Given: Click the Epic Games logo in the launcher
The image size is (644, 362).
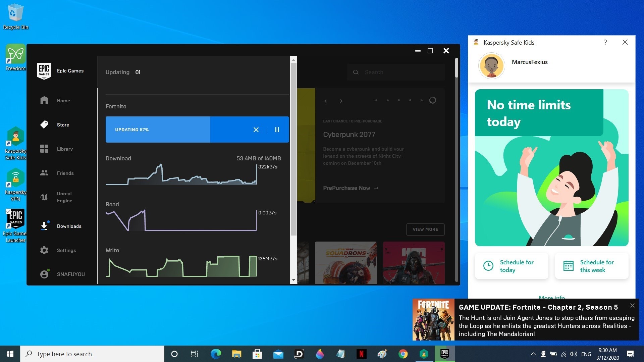Looking at the screenshot, I should point(44,71).
